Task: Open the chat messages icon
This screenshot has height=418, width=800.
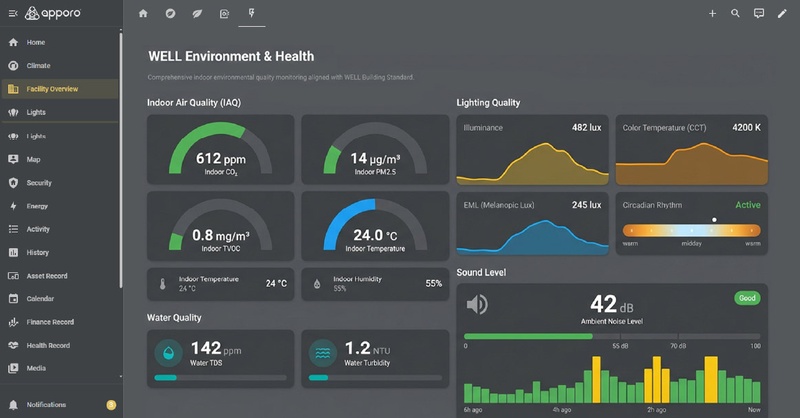Action: tap(759, 14)
